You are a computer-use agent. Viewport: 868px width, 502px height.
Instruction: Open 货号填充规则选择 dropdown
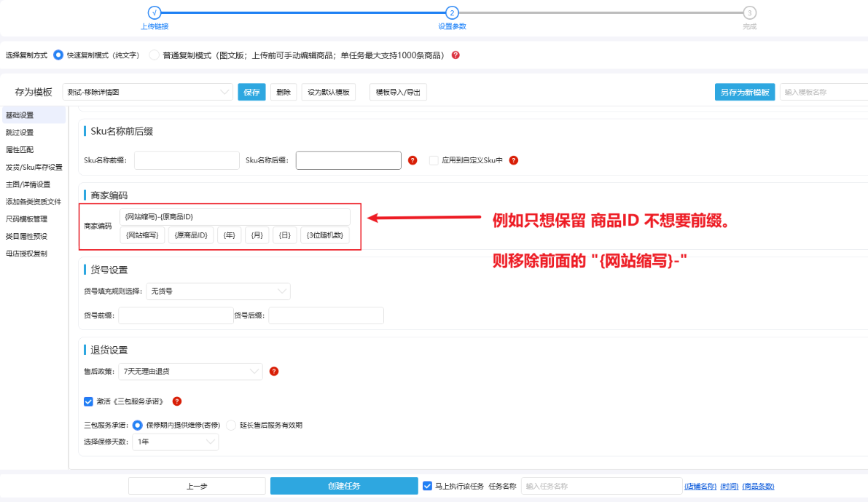[x=218, y=291]
